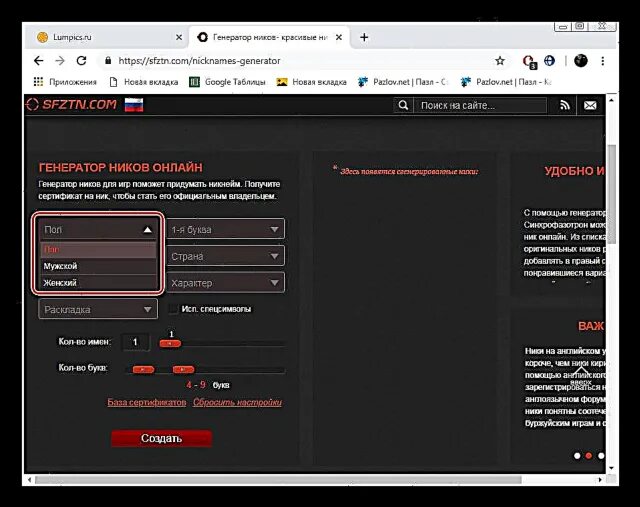Click the ГЕНЕРАТОР НИКОВ ОНЛАЙН heading

pos(120,167)
